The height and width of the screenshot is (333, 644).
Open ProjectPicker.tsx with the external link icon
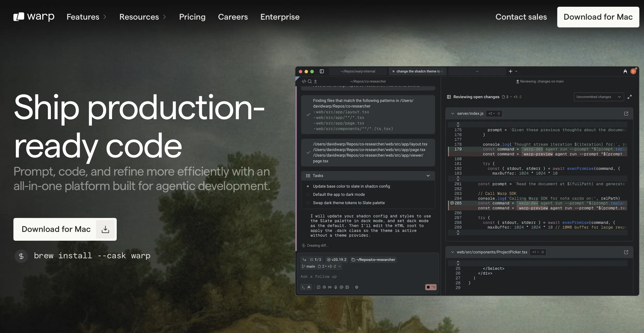tap(626, 252)
